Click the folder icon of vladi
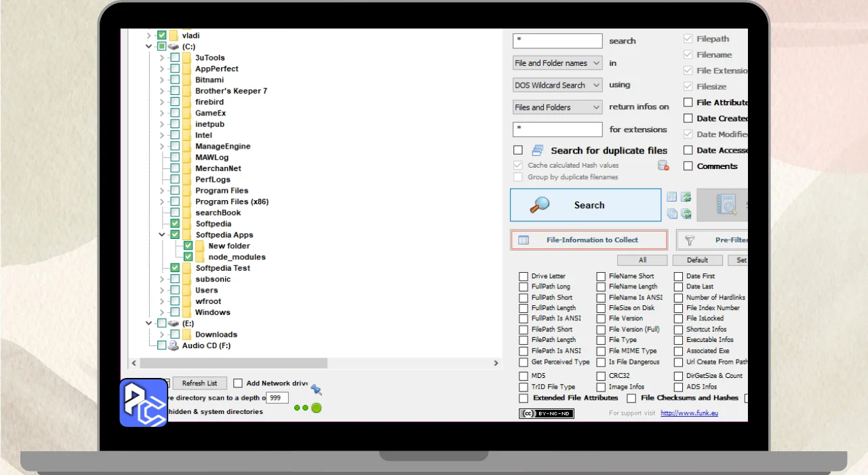The width and height of the screenshot is (868, 475). pos(174,35)
